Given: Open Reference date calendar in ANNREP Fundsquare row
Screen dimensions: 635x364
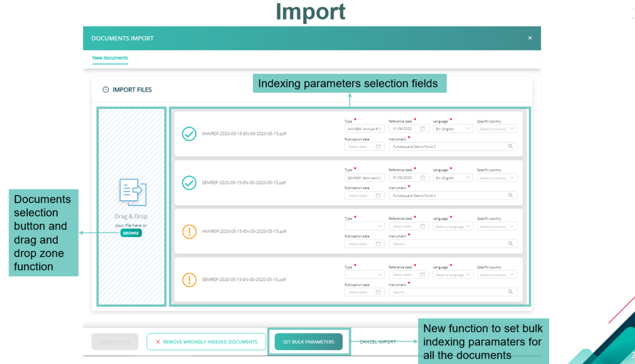Looking at the screenshot, I should coord(423,129).
